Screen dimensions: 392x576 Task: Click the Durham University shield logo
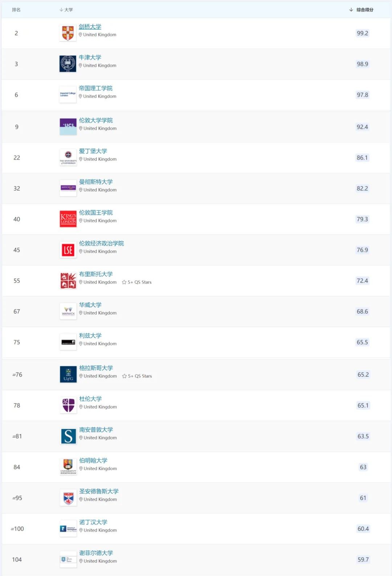coord(68,405)
